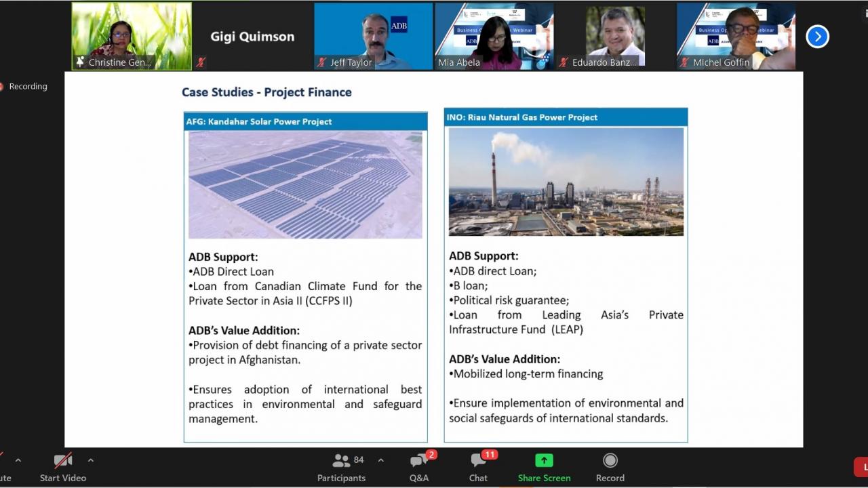868x488 pixels.
Task: Click muted mic icon on Gigi Quimson tile
Action: coord(201,62)
